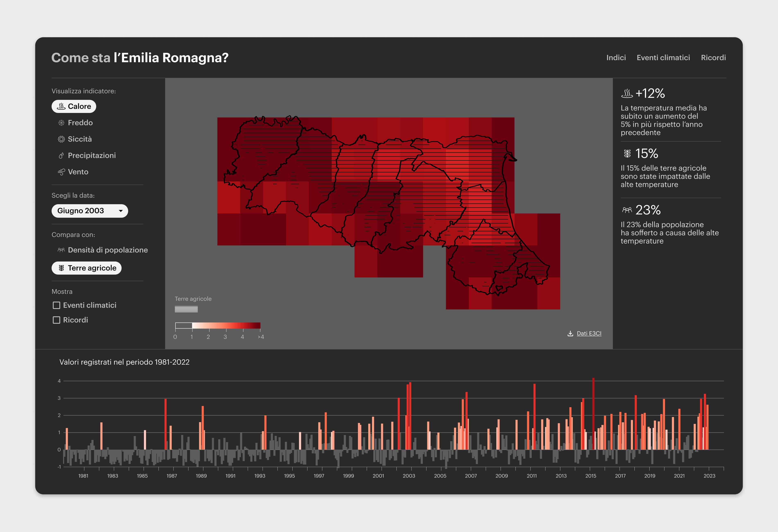Viewport: 778px width, 532px height.
Task: Open the Dati E3CI link
Action: click(x=589, y=334)
